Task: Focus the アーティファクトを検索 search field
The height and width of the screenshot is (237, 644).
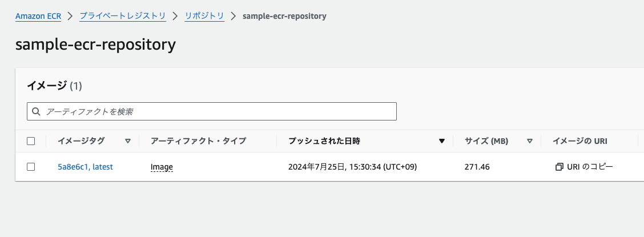Action: coord(211,111)
